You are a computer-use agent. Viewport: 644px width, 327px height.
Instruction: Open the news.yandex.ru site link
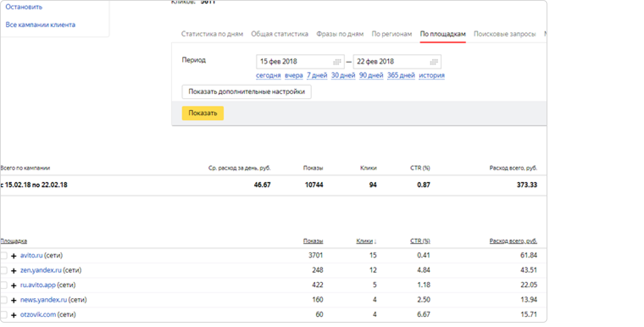point(44,300)
